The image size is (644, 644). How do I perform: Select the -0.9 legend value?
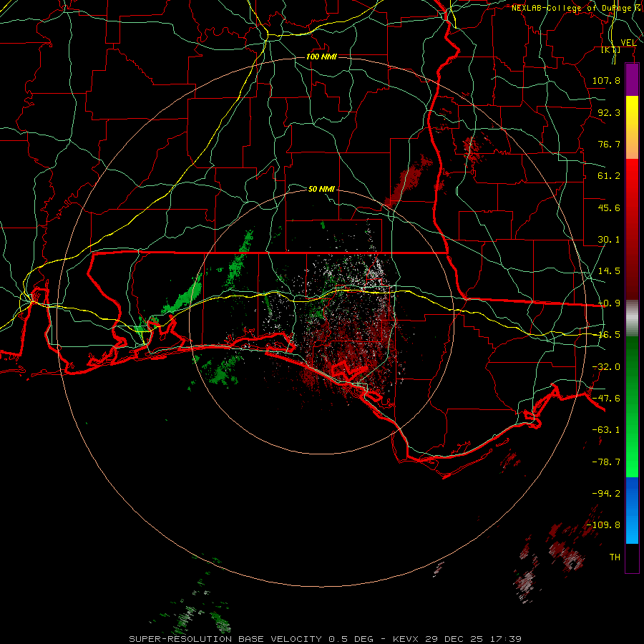click(x=609, y=303)
